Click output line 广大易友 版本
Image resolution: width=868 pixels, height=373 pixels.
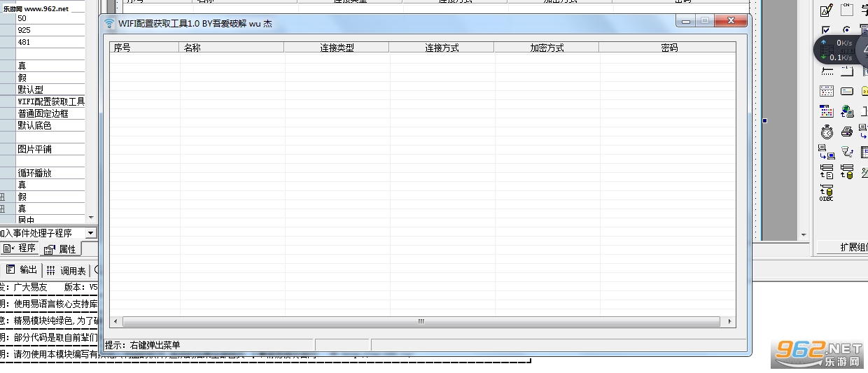pyautogui.click(x=49, y=287)
